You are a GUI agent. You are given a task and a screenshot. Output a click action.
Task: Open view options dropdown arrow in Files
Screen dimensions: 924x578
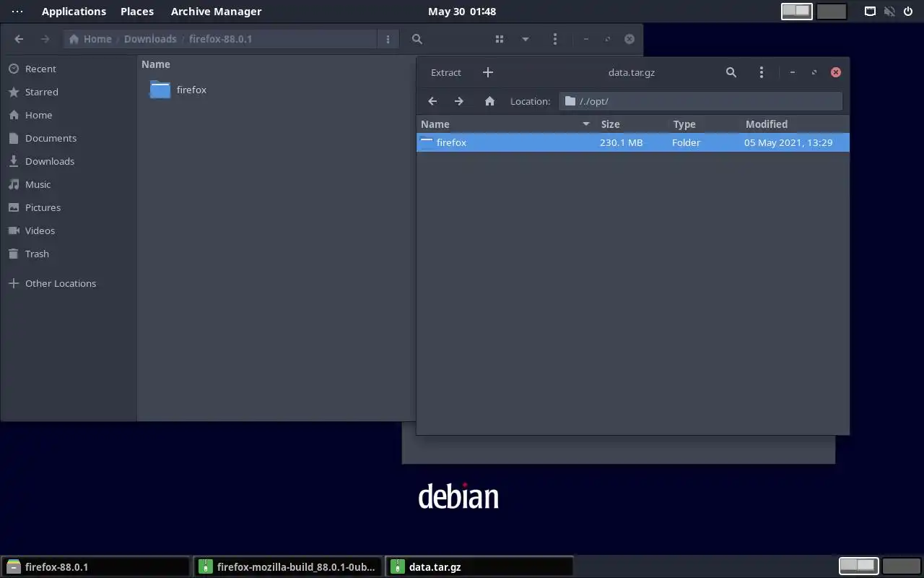tap(525, 39)
